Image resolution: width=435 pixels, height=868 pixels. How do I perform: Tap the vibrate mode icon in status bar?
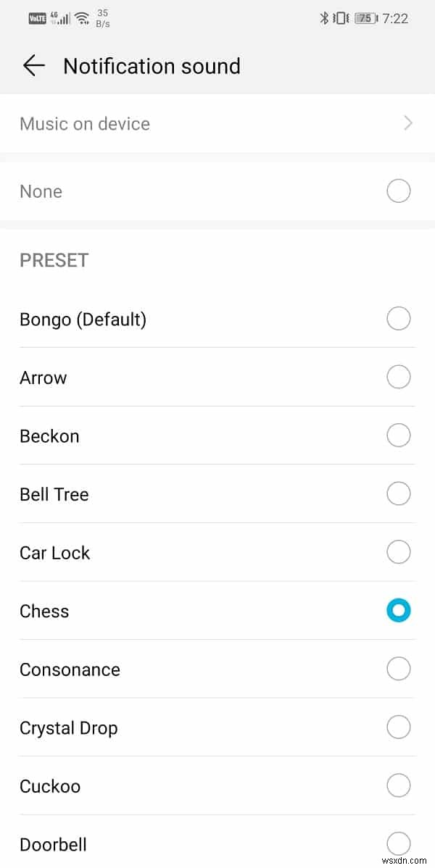coord(341,17)
